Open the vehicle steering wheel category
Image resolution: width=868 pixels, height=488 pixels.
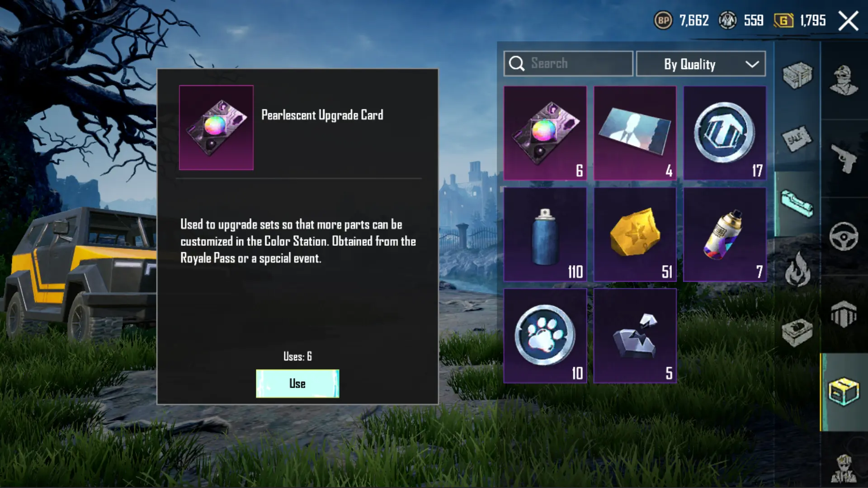point(844,236)
